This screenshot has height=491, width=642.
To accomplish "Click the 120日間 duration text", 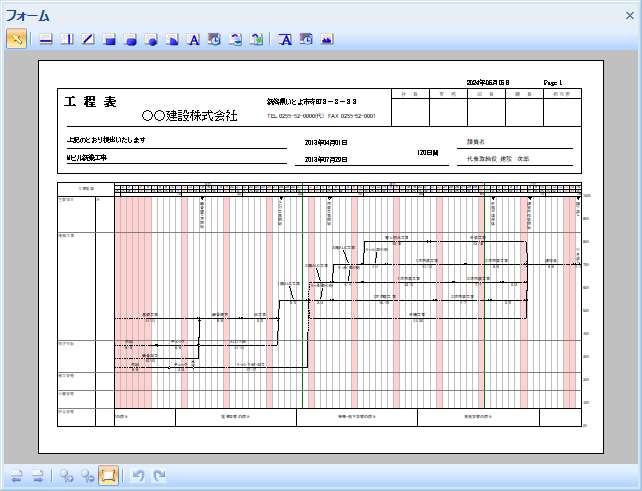I will pos(428,153).
